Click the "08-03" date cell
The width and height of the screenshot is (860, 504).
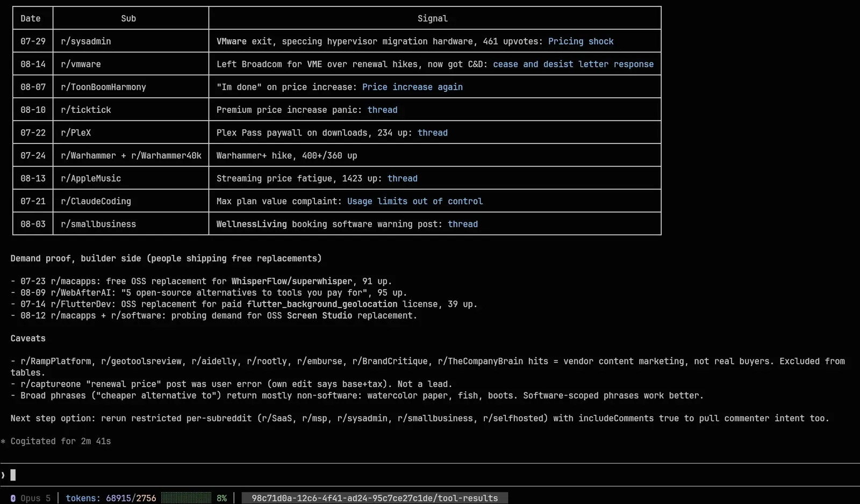pos(33,224)
